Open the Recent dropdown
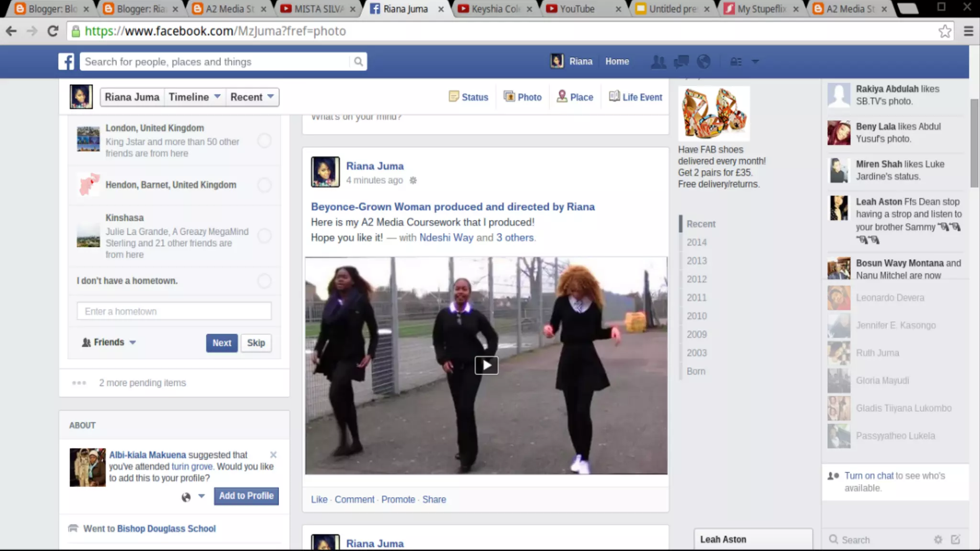 pyautogui.click(x=252, y=97)
